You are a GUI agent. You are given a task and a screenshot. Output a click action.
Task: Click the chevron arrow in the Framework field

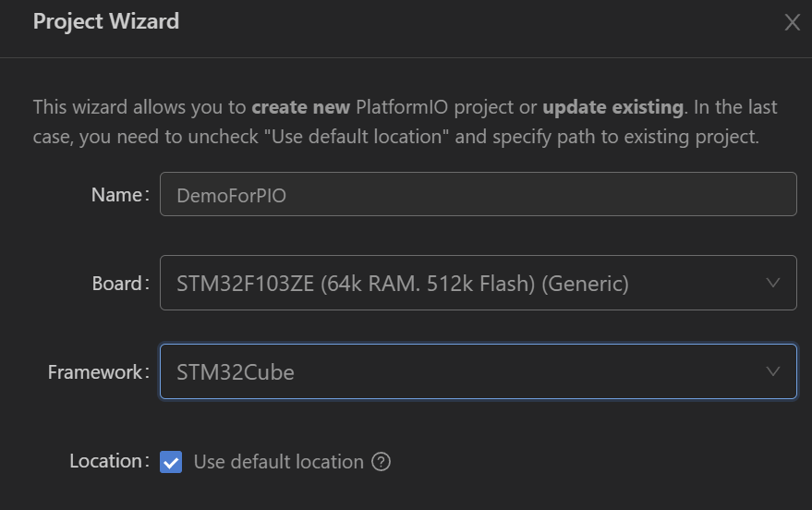click(773, 371)
